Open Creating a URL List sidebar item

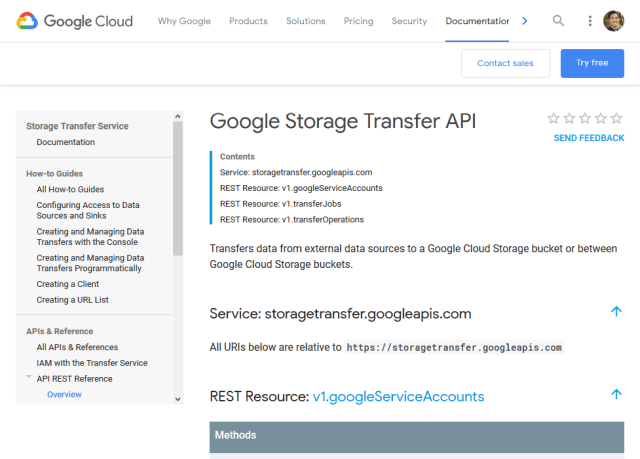[73, 300]
